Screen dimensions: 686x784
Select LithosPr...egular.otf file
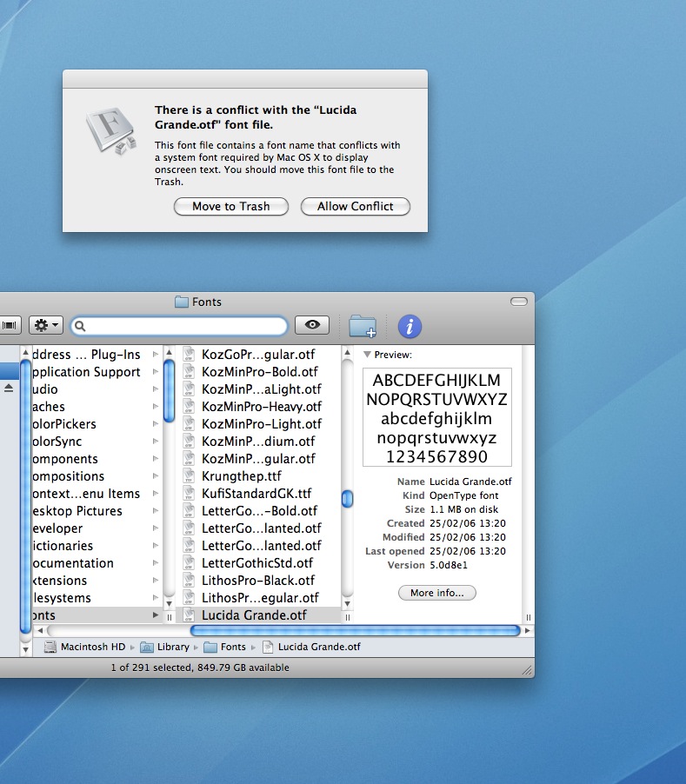pos(258,598)
